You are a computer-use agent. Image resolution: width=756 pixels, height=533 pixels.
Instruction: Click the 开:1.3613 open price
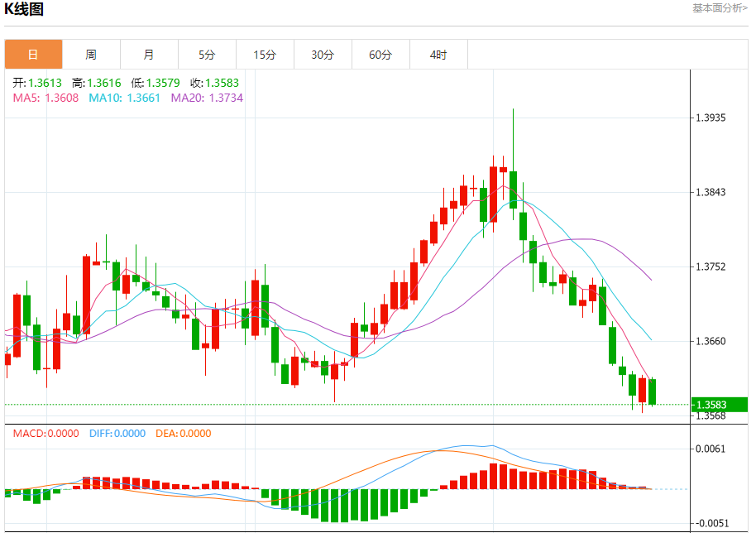(x=37, y=83)
